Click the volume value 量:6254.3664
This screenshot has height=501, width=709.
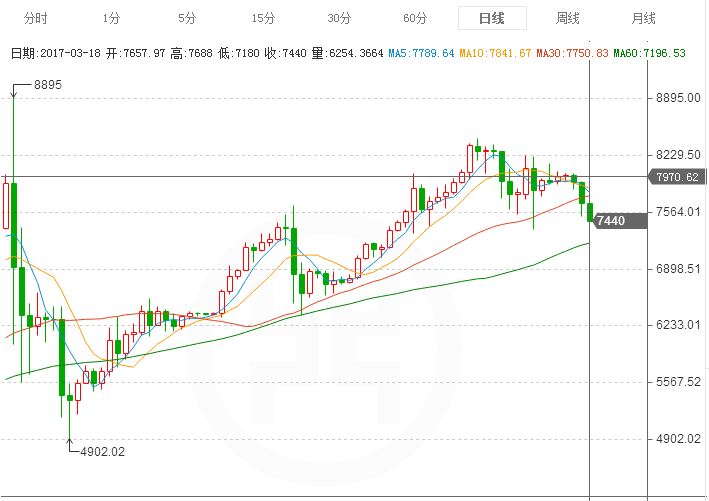click(x=347, y=53)
